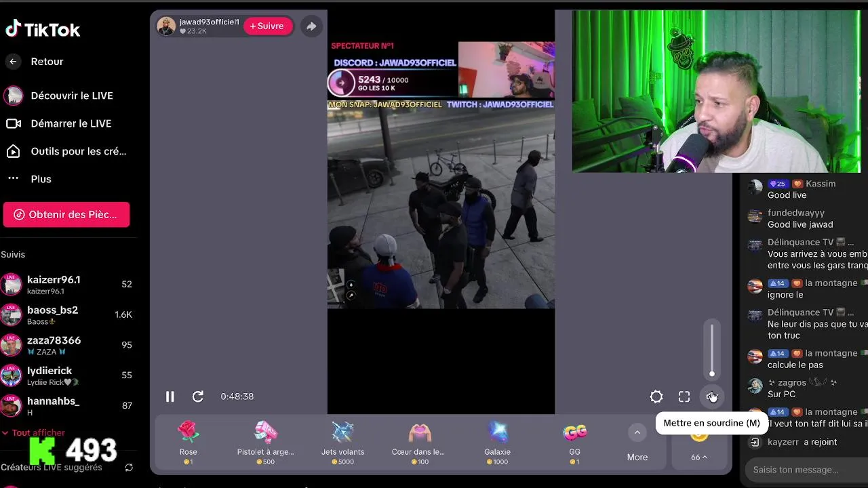Go back with the Retour arrow

pyautogui.click(x=13, y=62)
